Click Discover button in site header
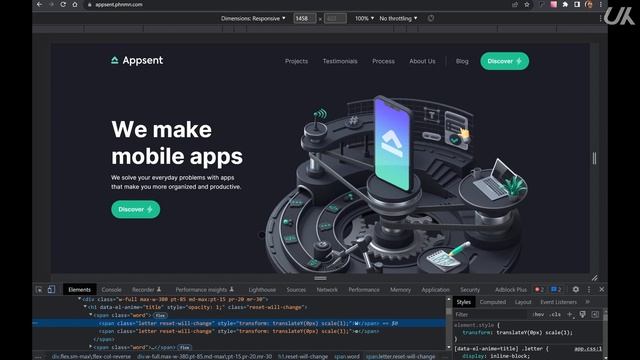 [x=504, y=61]
